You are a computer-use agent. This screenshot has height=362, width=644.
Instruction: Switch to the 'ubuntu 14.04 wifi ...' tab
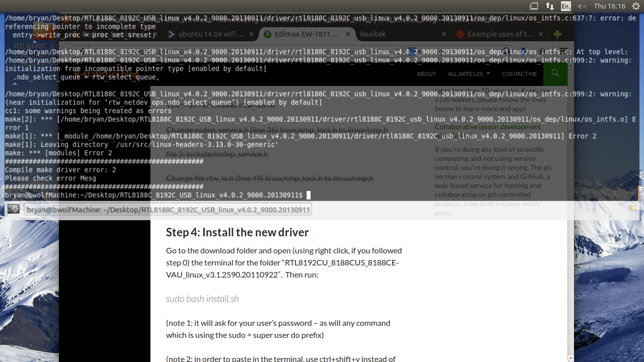point(211,34)
